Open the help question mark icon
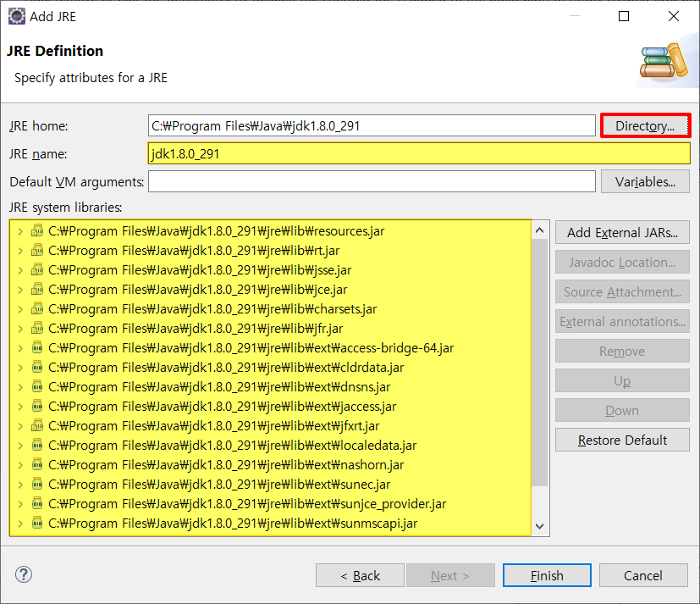Screen dimensions: 700x604 click(x=23, y=574)
